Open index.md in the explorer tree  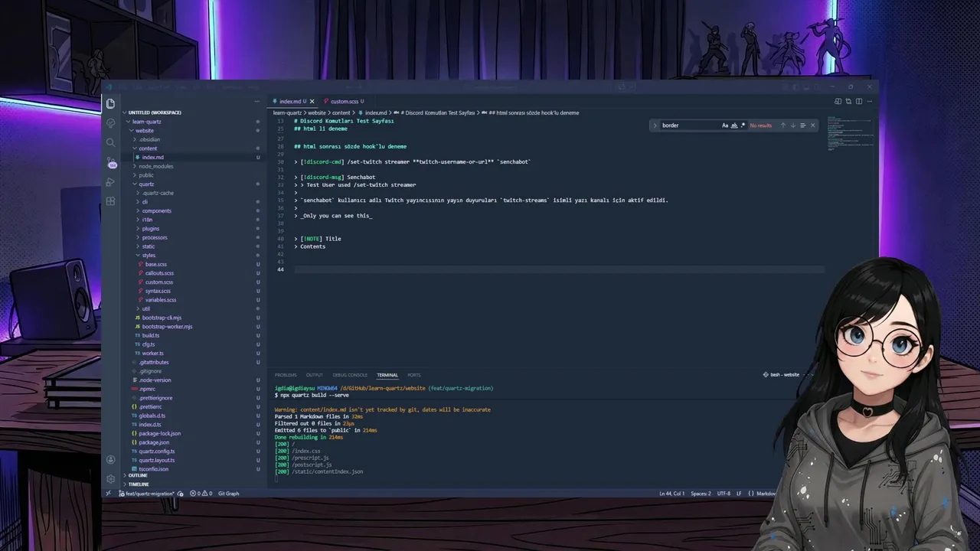pos(152,157)
